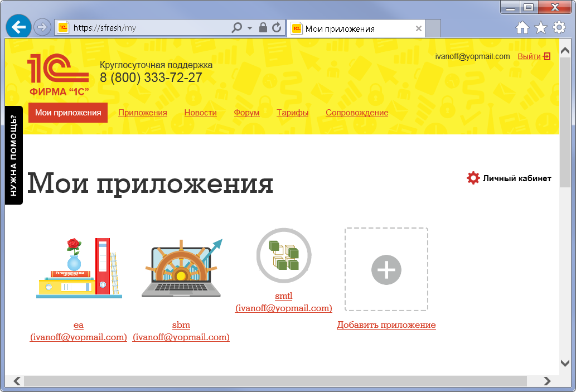Click the logout door icon

click(547, 56)
